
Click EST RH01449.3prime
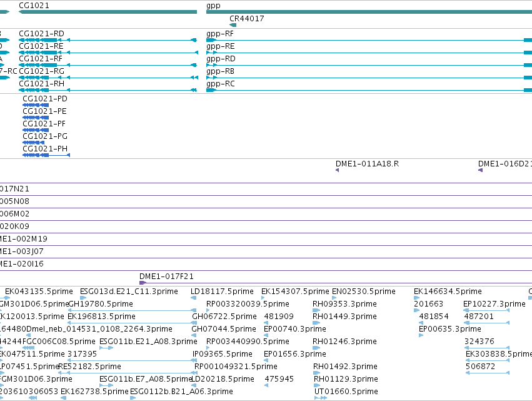click(x=344, y=317)
